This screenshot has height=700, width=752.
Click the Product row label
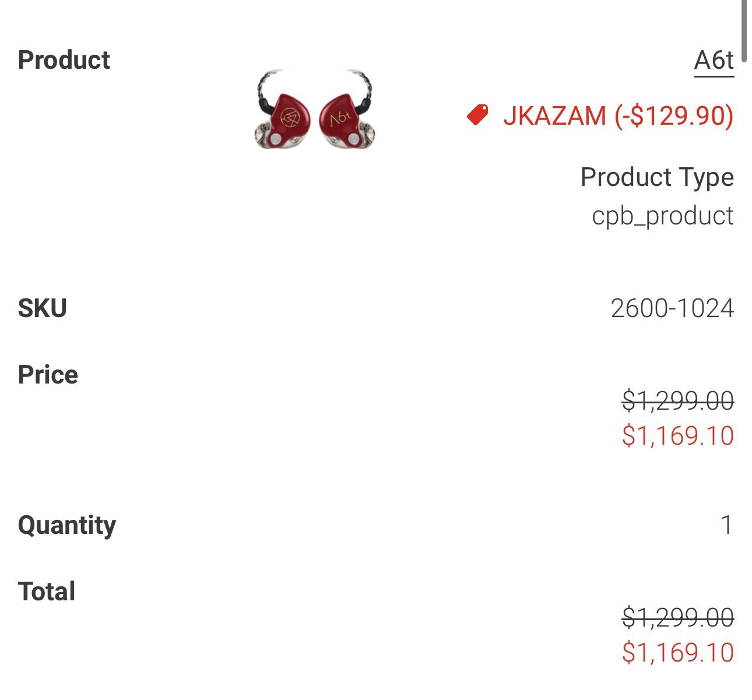64,60
